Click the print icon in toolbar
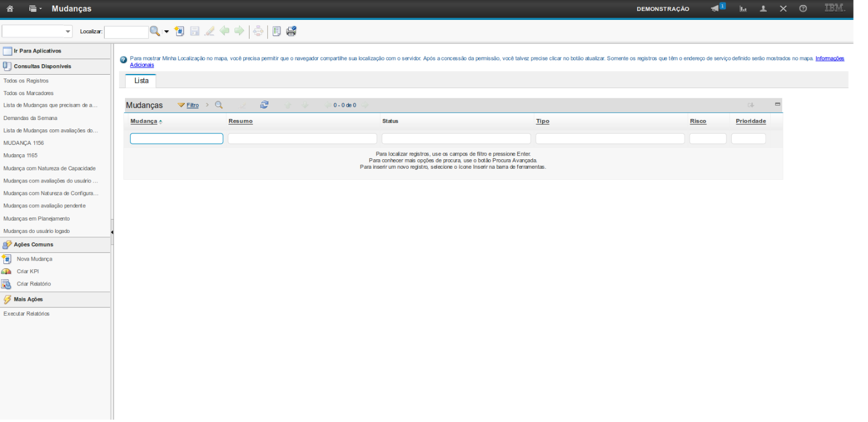Viewport: 868px width, 422px height. tap(291, 32)
